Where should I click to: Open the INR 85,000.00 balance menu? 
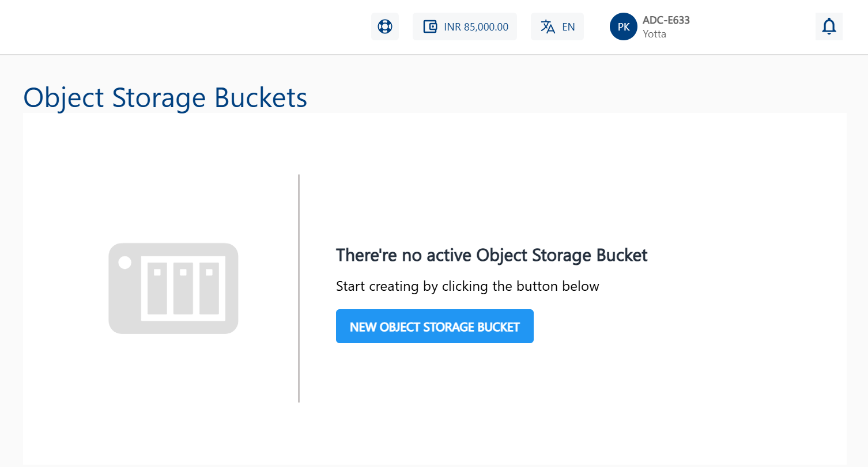[x=465, y=26]
